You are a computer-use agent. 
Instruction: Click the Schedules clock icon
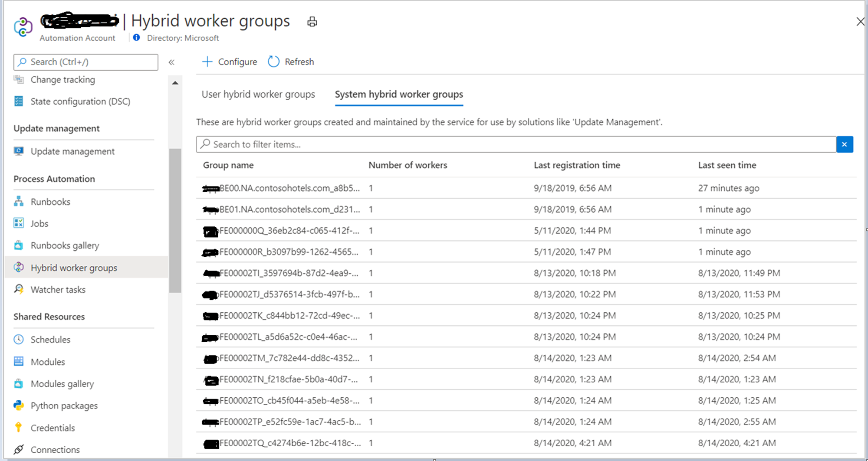[x=19, y=339]
